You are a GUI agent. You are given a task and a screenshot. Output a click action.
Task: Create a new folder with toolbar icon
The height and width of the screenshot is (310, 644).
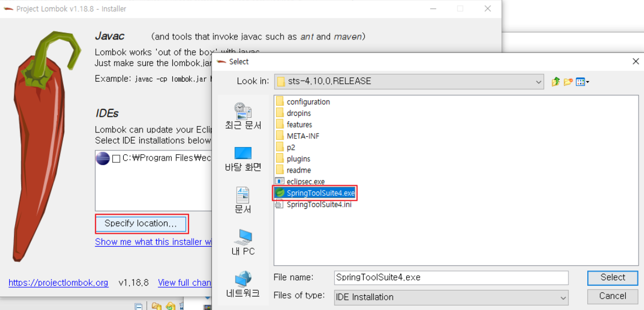(x=568, y=81)
